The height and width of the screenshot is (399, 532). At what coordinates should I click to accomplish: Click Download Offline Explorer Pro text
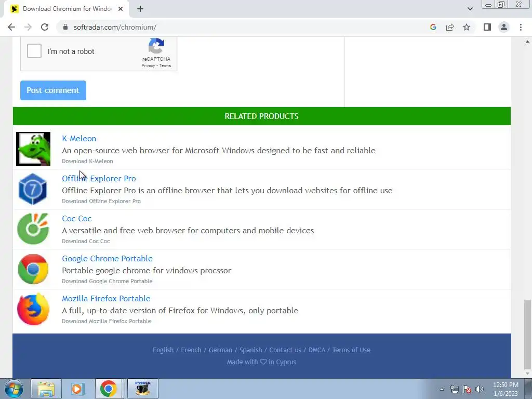(x=101, y=201)
